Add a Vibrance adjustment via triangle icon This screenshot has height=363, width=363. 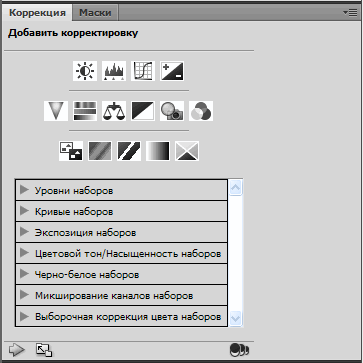coord(56,111)
